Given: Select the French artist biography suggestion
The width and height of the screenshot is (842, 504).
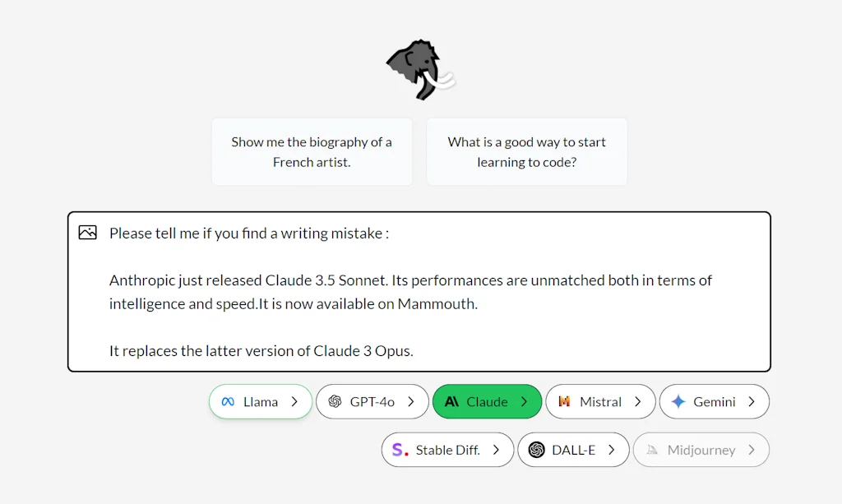Looking at the screenshot, I should pyautogui.click(x=312, y=151).
